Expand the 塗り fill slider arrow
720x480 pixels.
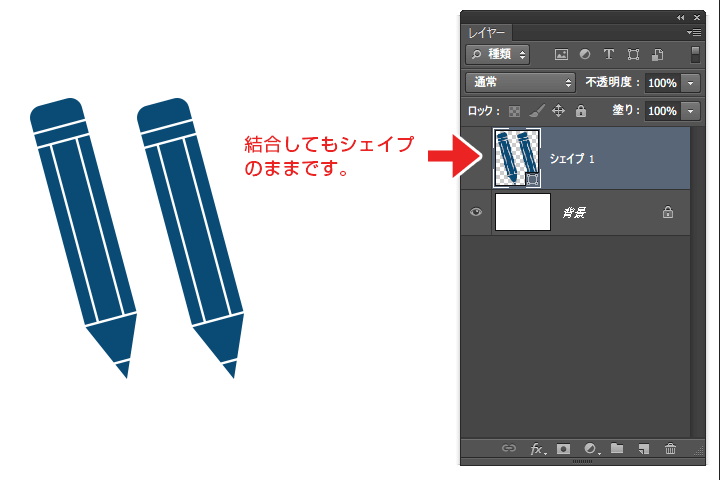pyautogui.click(x=690, y=111)
